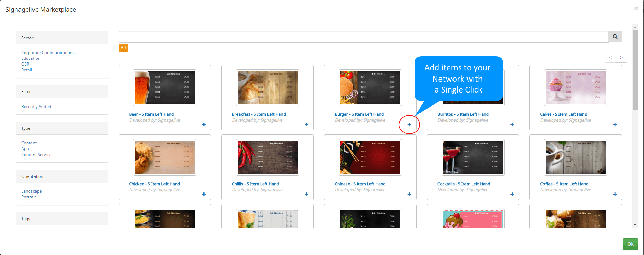Open the Cakes menu board thumbnail
The image size is (644, 255).
pos(576,88)
